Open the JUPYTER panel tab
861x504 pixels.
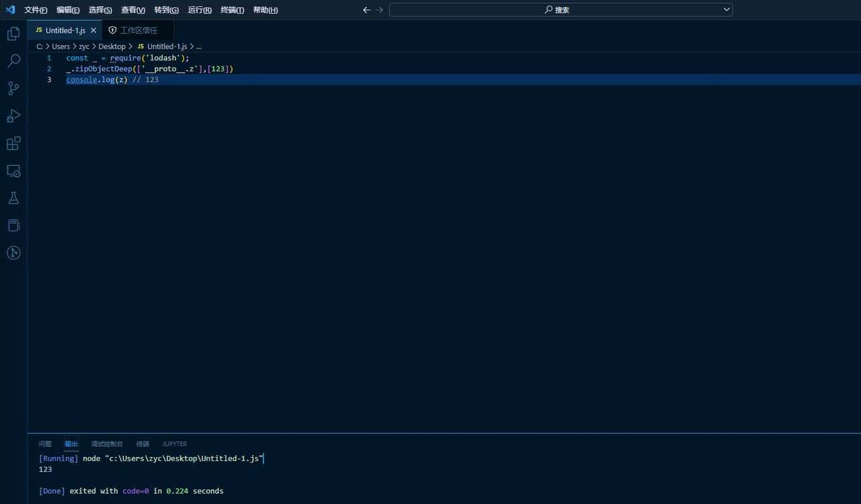click(x=174, y=444)
